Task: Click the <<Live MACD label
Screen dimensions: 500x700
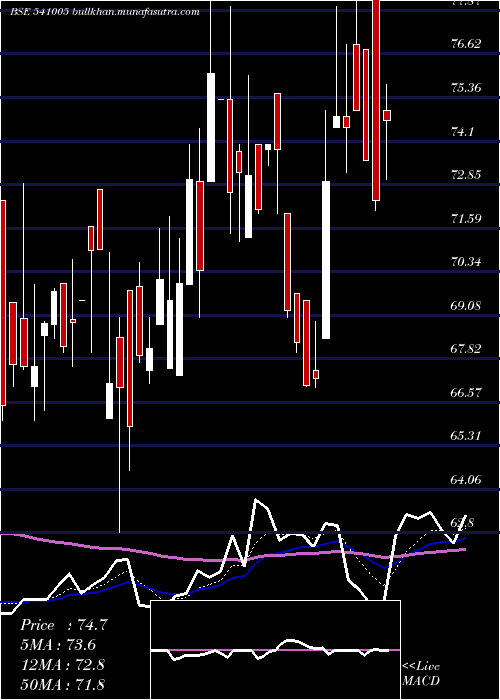Action: click(421, 673)
